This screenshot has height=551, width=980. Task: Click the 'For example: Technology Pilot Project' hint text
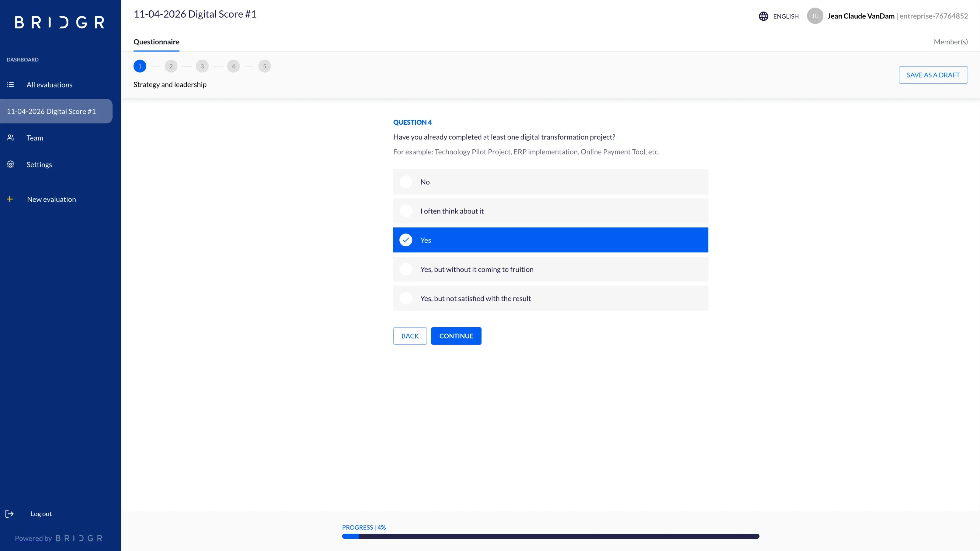coord(526,152)
